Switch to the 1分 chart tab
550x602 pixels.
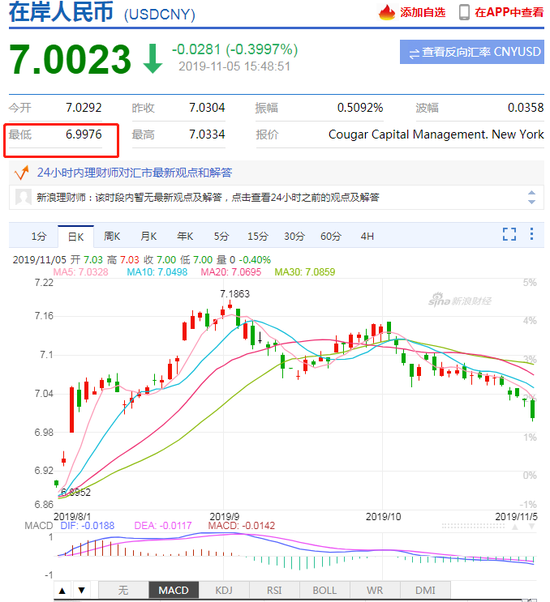(39, 236)
